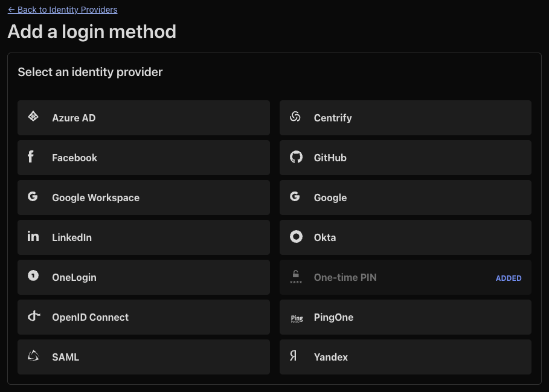Click the One-time PIN padlock icon

pyautogui.click(x=295, y=277)
